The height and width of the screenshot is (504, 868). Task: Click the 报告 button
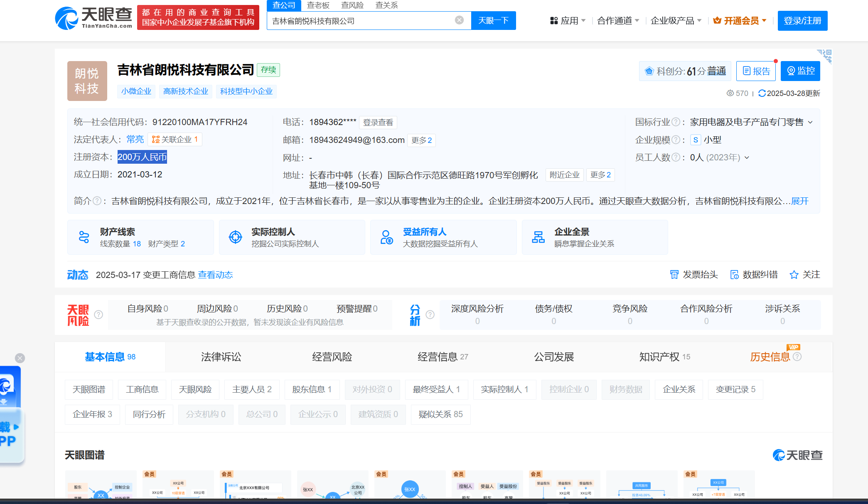756,71
